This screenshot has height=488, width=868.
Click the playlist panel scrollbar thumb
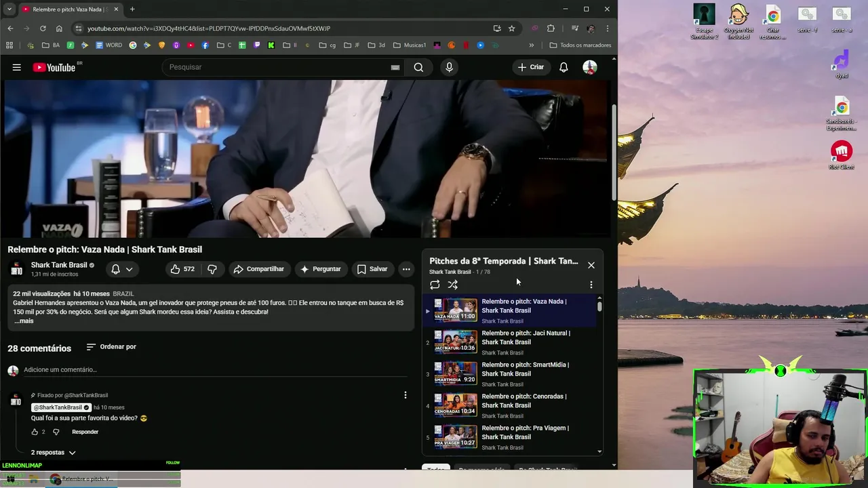(599, 306)
